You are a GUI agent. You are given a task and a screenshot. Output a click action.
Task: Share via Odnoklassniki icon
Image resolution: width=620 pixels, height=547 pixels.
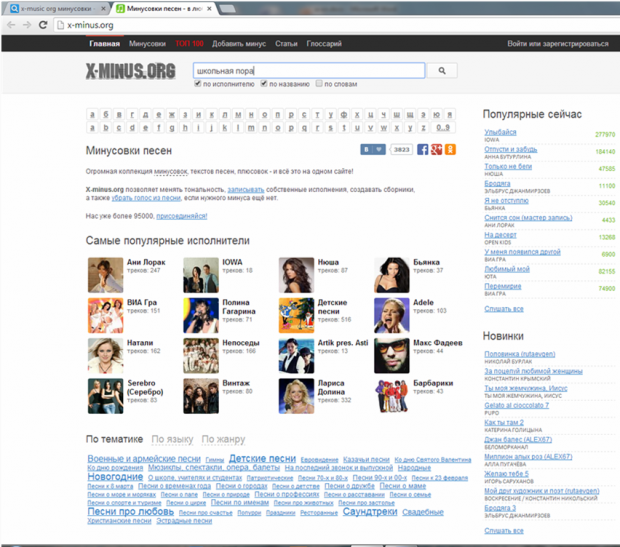450,150
